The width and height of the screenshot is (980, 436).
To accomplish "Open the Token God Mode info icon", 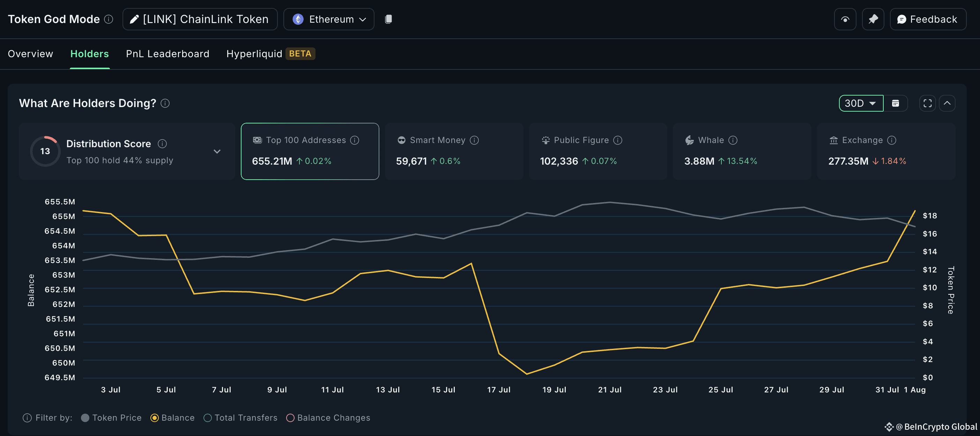I will tap(109, 19).
